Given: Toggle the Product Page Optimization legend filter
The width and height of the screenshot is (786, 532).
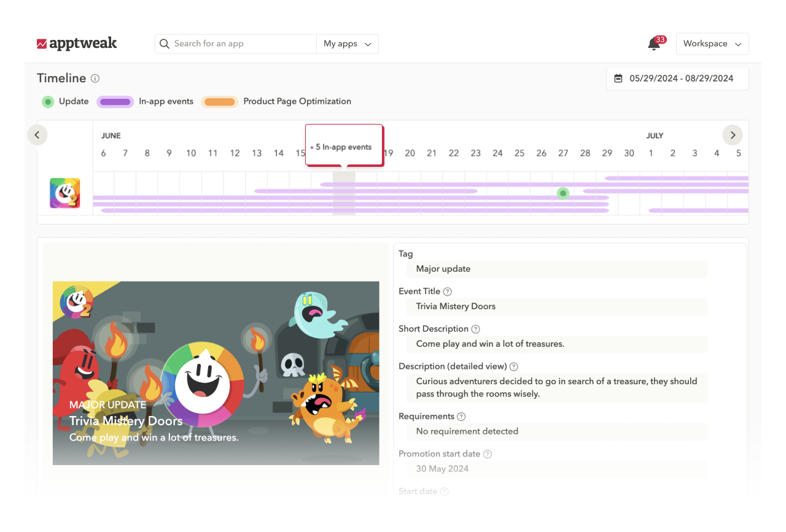Looking at the screenshot, I should 276,101.
